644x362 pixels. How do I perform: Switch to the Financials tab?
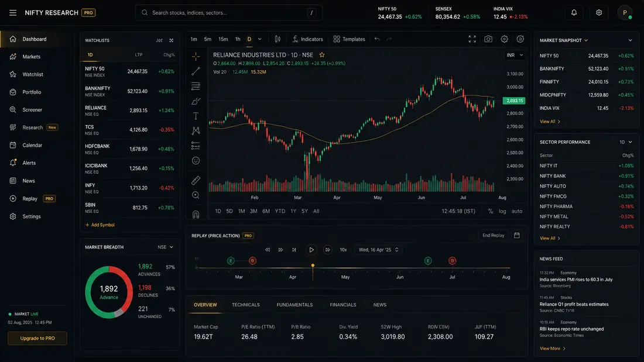tap(343, 305)
